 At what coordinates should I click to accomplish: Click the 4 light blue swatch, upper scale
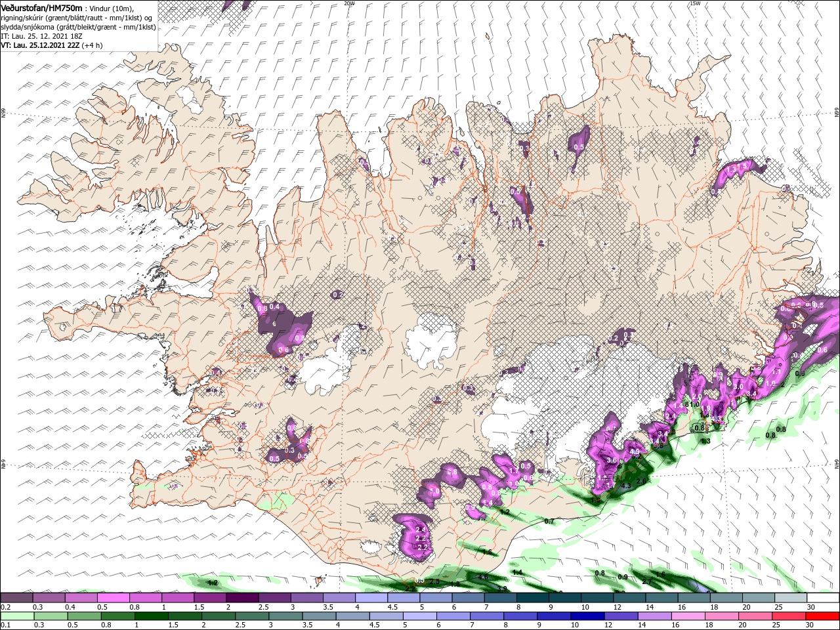(x=371, y=598)
